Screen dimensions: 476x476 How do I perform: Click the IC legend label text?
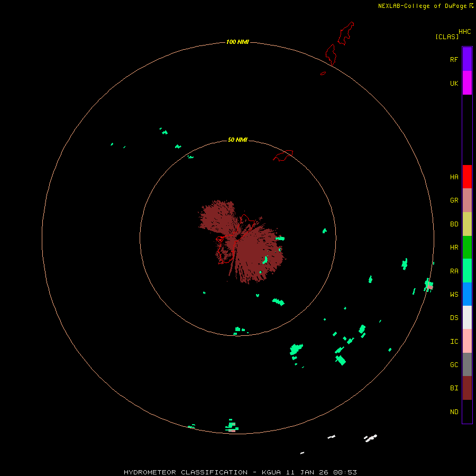[x=454, y=341]
